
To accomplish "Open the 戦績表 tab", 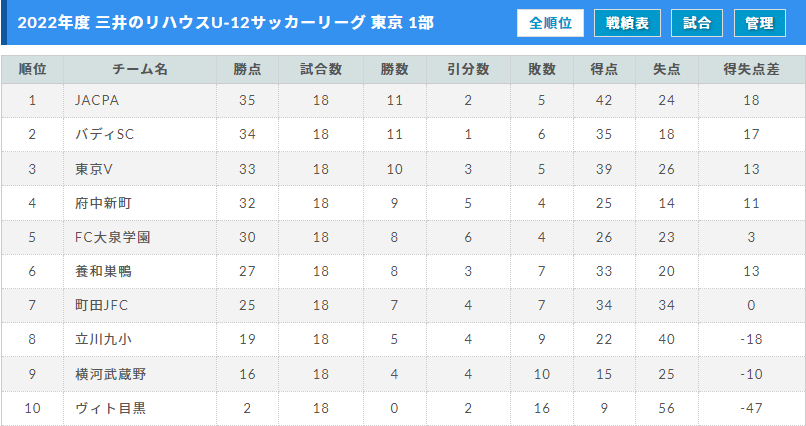I will click(x=627, y=23).
